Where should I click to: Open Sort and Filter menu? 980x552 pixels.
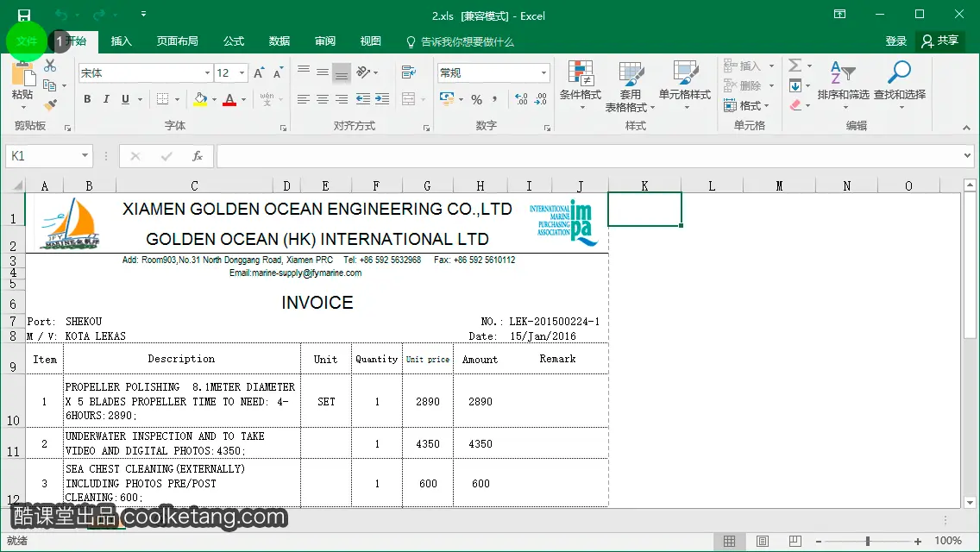click(843, 85)
